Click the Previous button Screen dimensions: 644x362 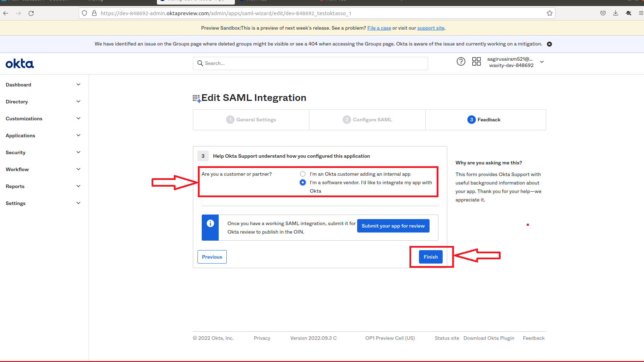212,257
